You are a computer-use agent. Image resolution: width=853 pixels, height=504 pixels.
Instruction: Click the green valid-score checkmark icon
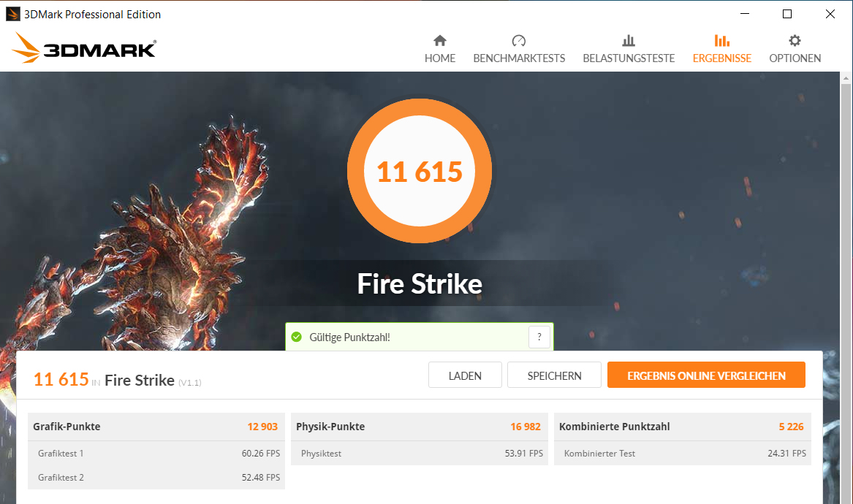pyautogui.click(x=296, y=337)
